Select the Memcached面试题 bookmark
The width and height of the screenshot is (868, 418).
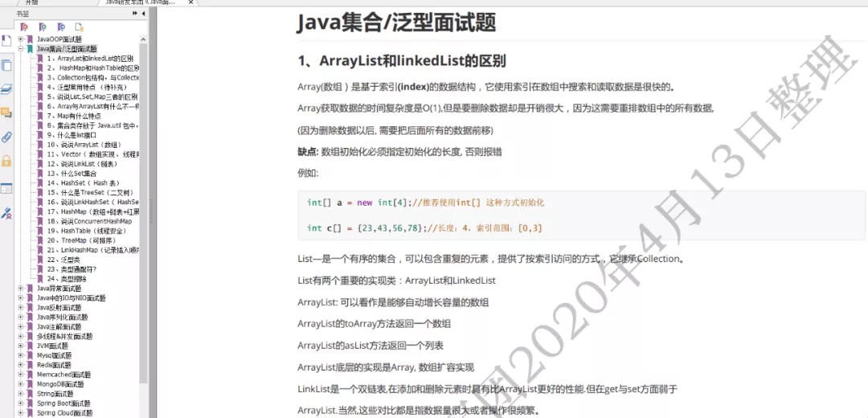click(x=63, y=375)
